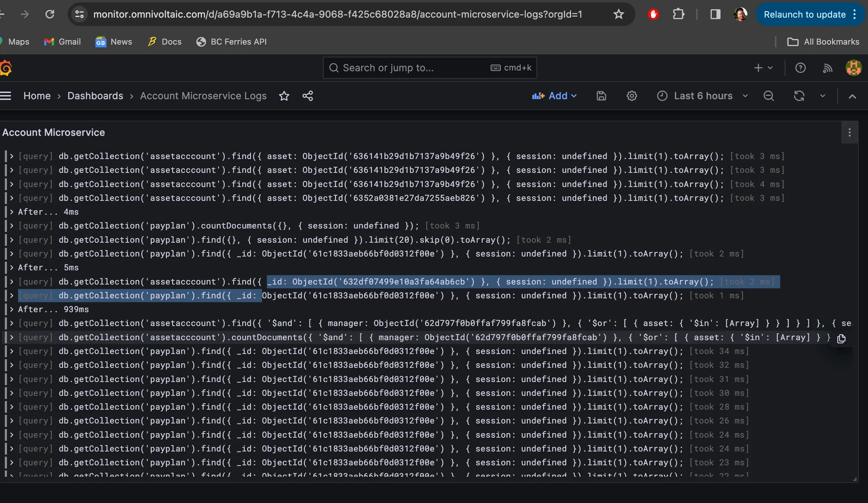Navigate to Dashboards breadcrumb
The height and width of the screenshot is (503, 868).
coord(95,96)
